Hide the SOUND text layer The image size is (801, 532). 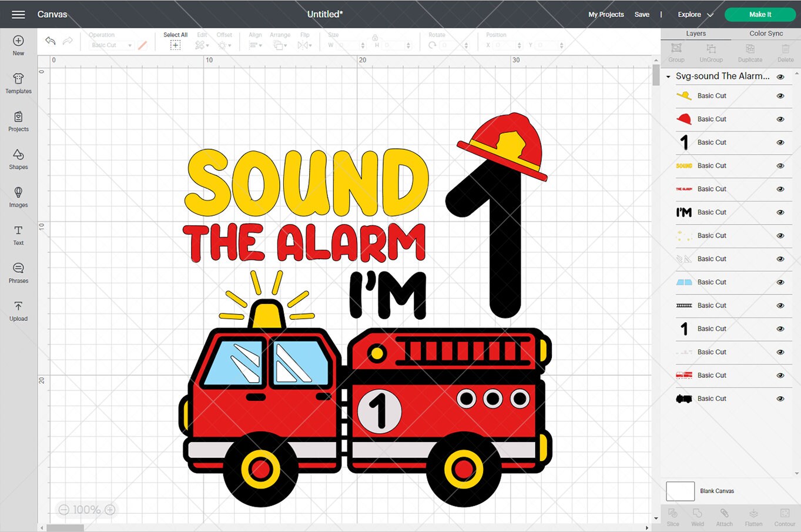coord(780,166)
